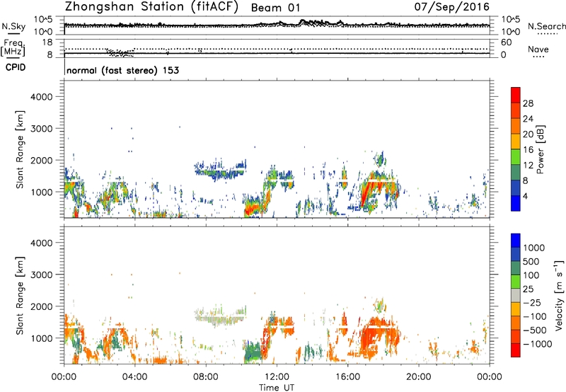Click '4' on the Power colorbar

(x=526, y=197)
